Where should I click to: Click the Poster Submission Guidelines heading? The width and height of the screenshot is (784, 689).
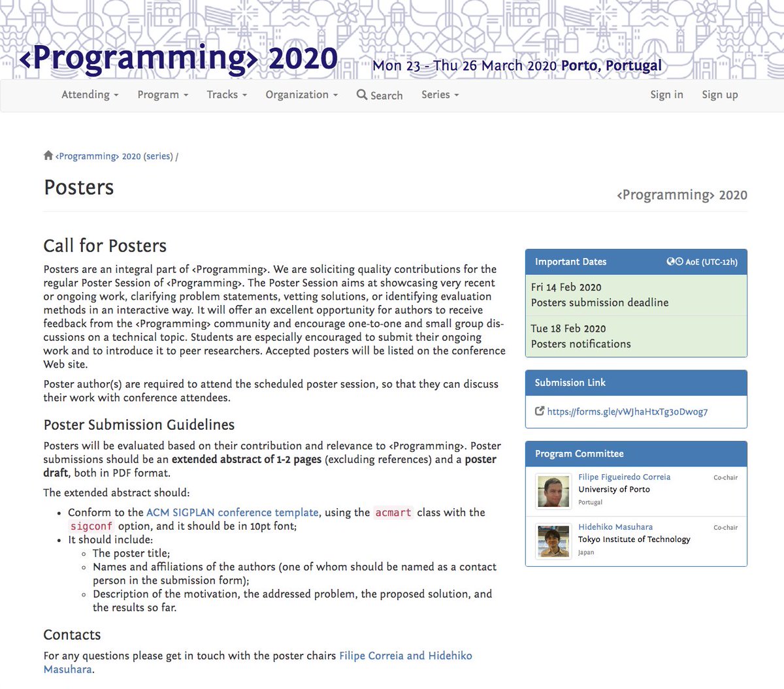(x=139, y=425)
